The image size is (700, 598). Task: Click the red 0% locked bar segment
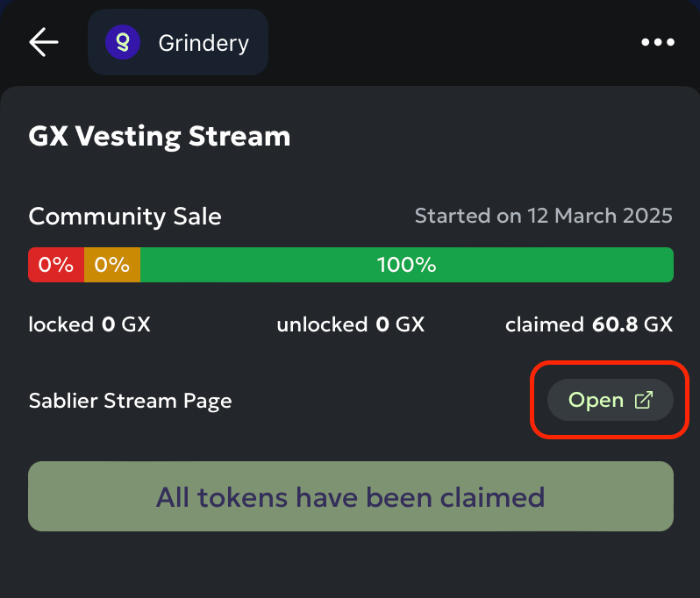(x=56, y=265)
